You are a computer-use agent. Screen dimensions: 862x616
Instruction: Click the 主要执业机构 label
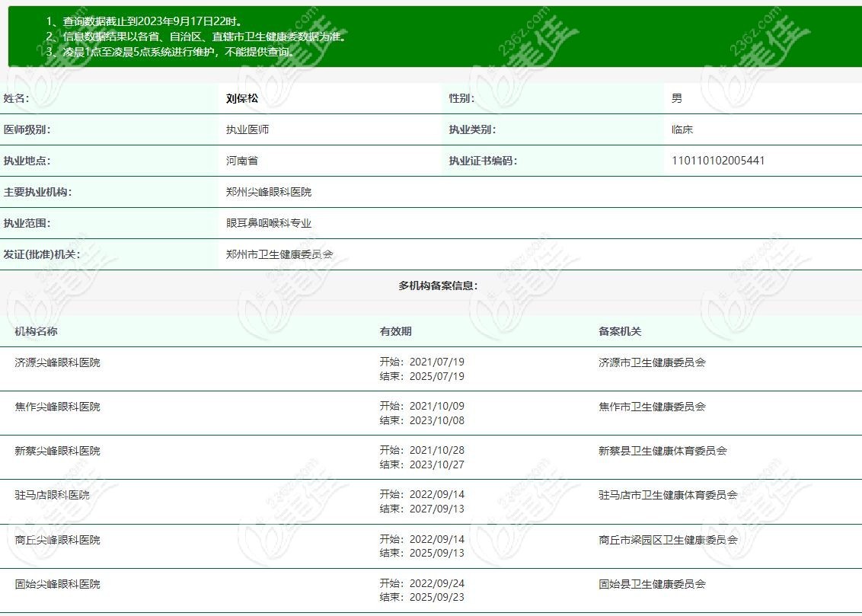tap(37, 193)
